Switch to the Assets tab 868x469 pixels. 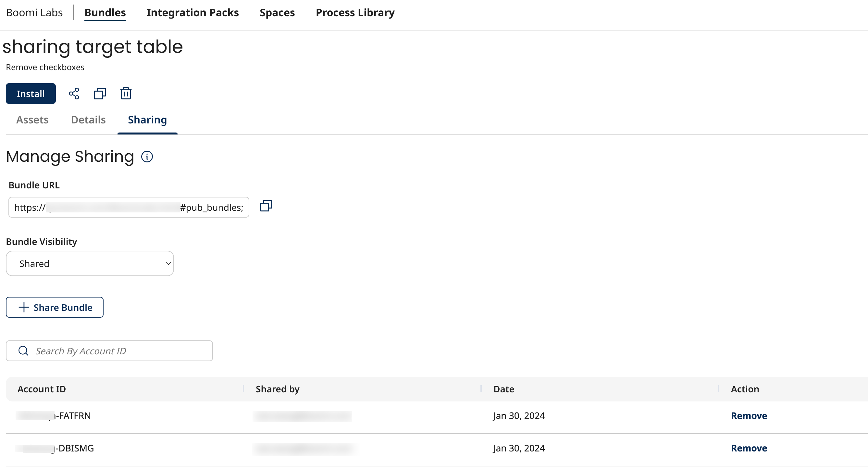32,120
